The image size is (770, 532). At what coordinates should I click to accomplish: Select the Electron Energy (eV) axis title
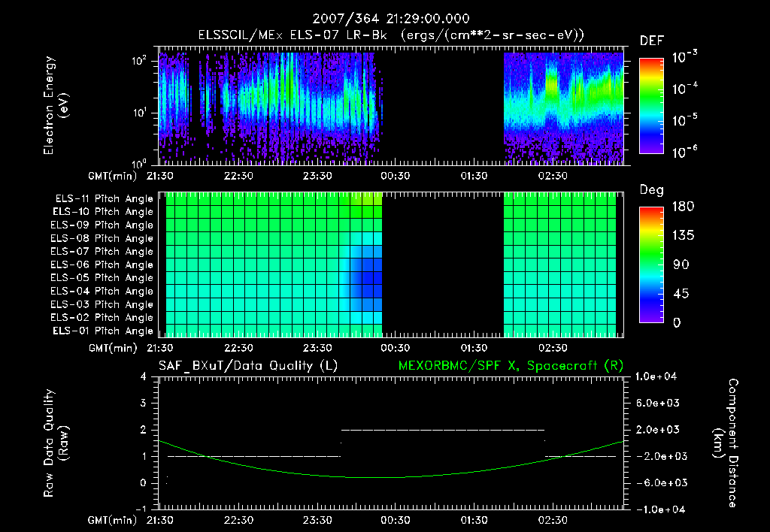(x=56, y=105)
